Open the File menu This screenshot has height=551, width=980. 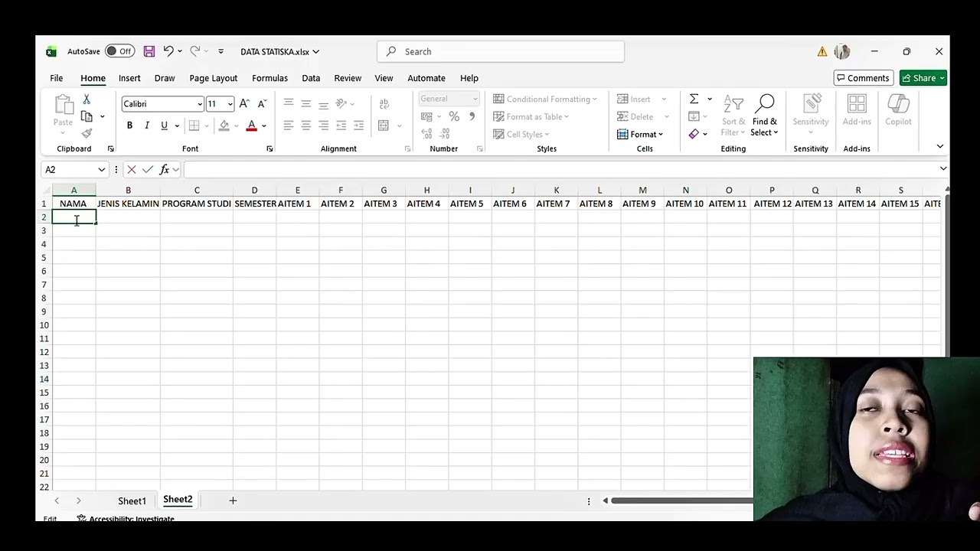pos(57,78)
